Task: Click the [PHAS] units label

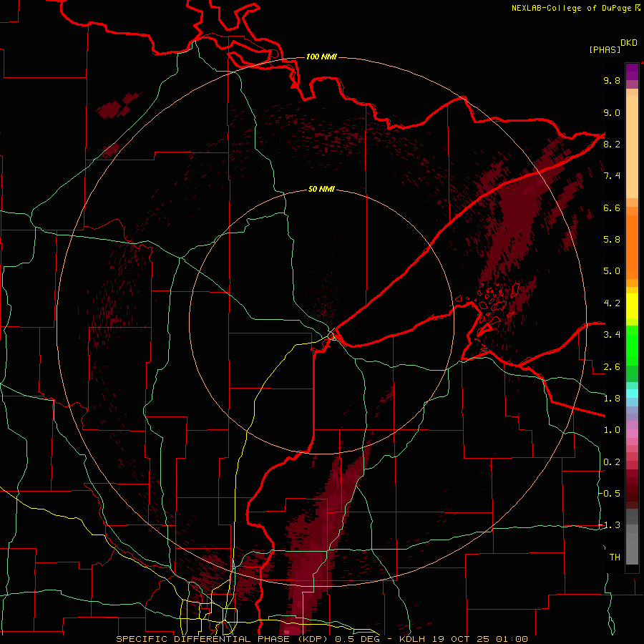Action: [x=605, y=50]
